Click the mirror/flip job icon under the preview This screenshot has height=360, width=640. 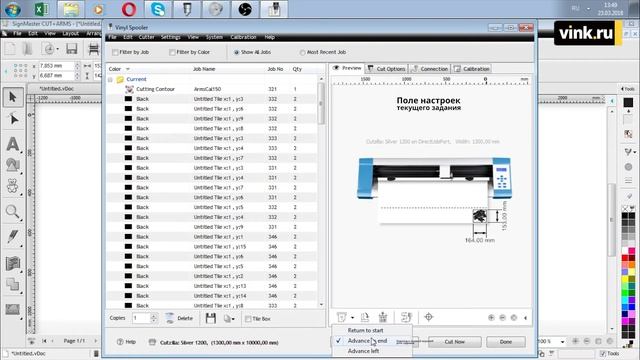pos(406,317)
